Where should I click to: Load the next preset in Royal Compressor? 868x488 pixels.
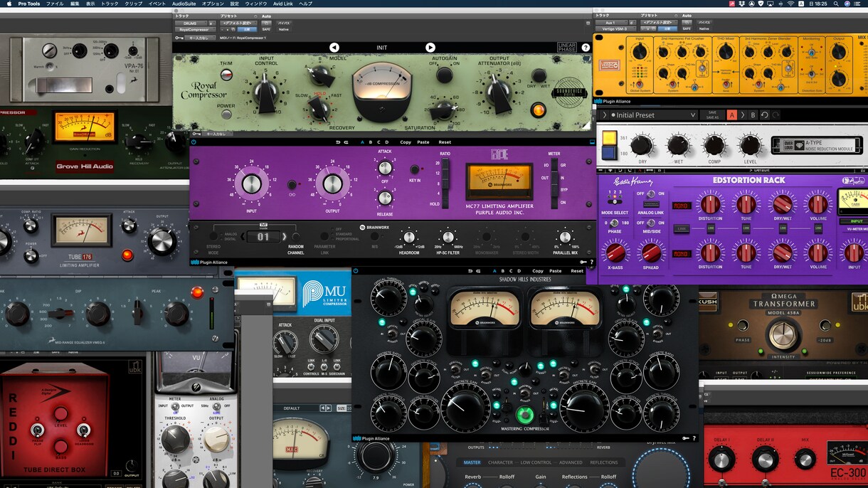pyautogui.click(x=430, y=48)
